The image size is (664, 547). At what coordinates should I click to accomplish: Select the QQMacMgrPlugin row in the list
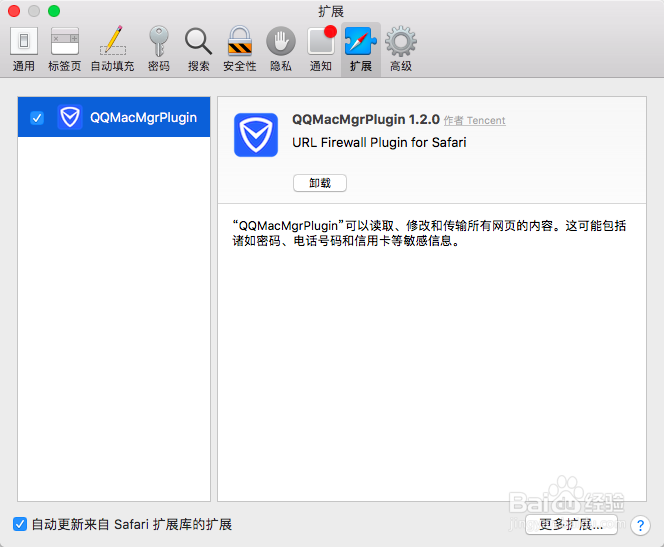[114, 117]
